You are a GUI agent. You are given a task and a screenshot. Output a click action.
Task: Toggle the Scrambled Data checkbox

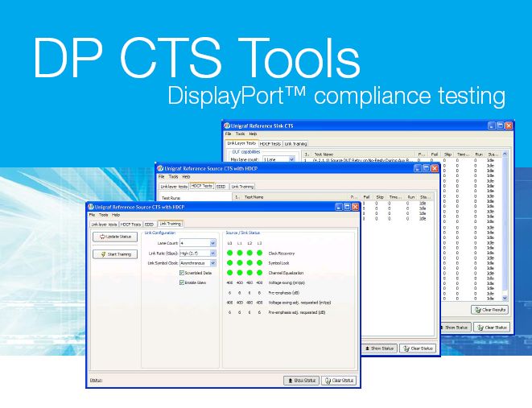coord(182,273)
